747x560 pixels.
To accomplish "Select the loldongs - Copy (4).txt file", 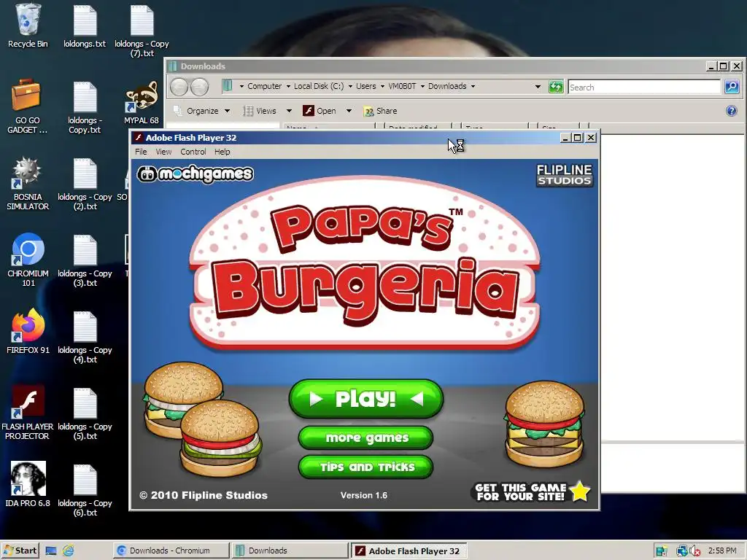I will tap(85, 337).
